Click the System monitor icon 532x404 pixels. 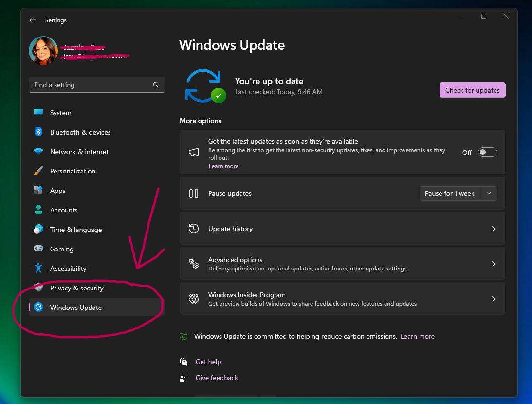click(38, 112)
